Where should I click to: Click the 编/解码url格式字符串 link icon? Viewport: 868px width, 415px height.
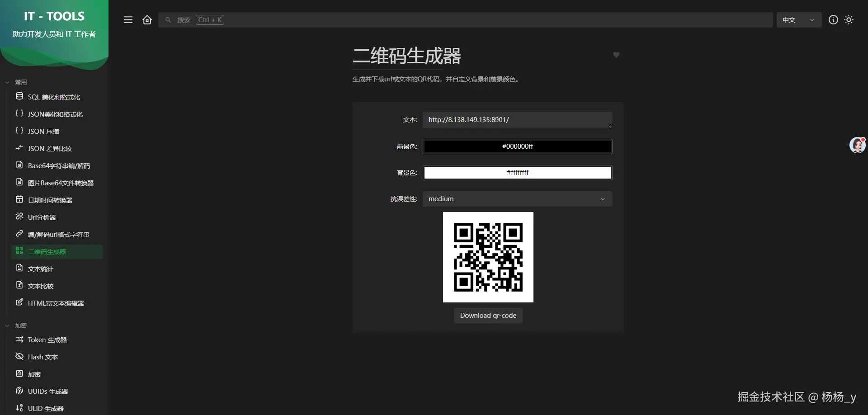[x=19, y=234]
